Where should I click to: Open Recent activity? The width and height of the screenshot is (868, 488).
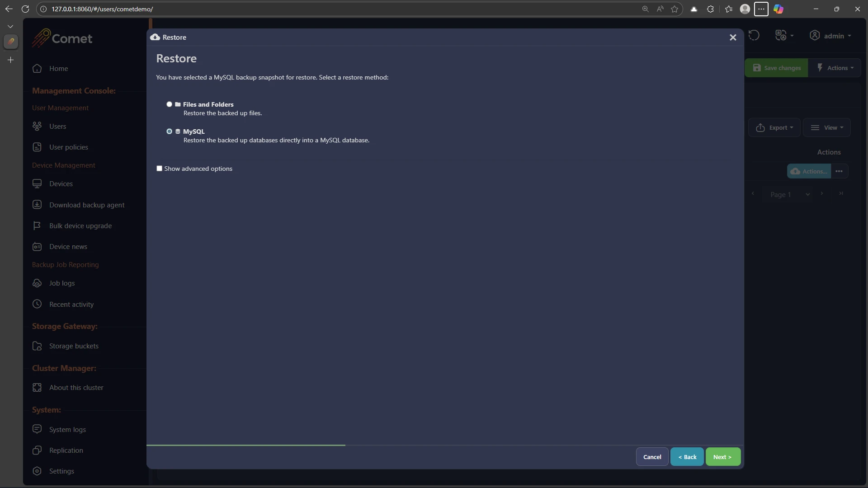click(71, 305)
